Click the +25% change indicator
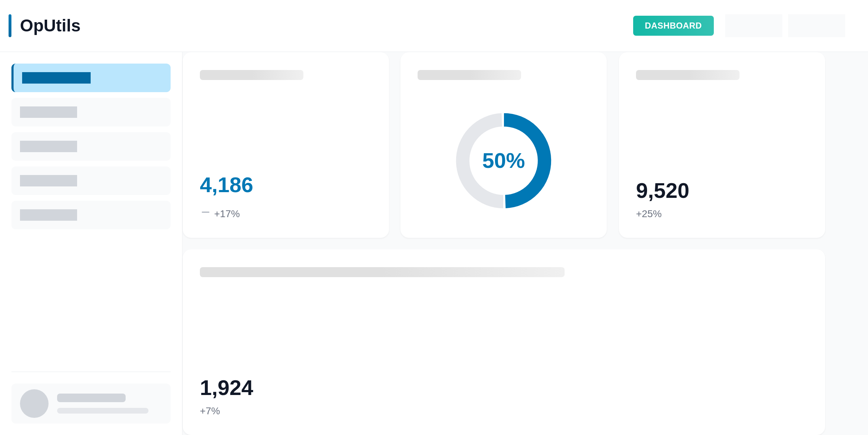This screenshot has width=868, height=435. point(649,214)
